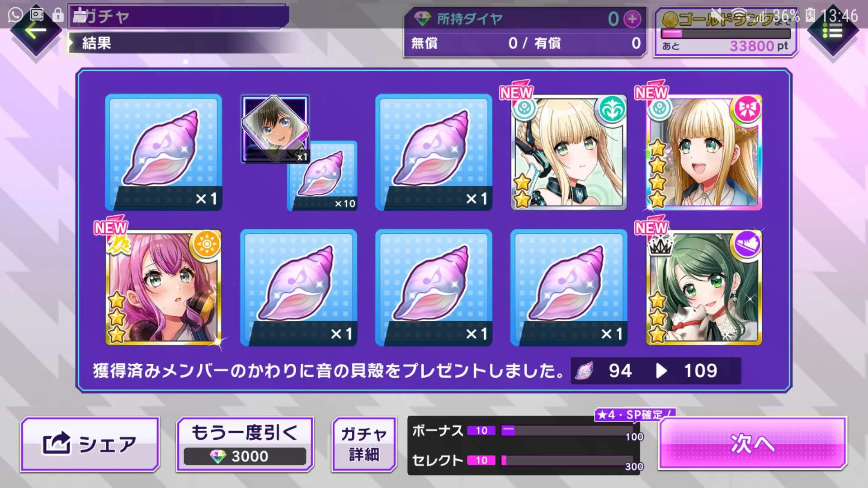Tap the purple shoe attribute icon on green-haired card

point(747,244)
